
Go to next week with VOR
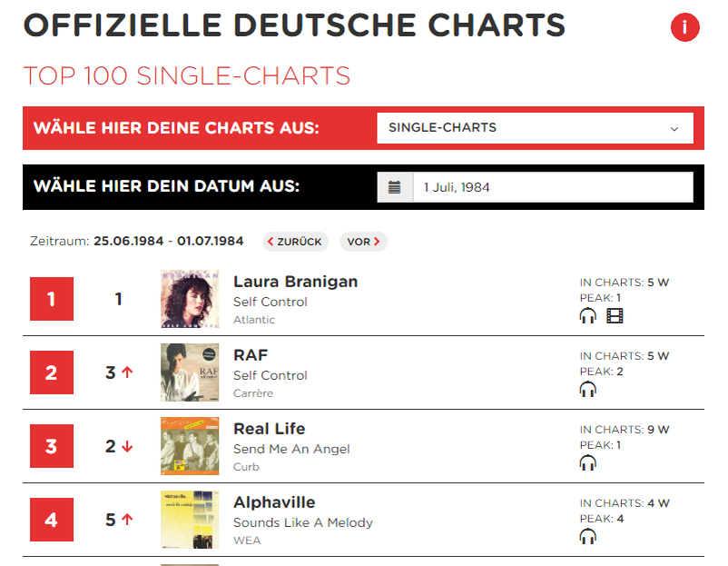363,242
